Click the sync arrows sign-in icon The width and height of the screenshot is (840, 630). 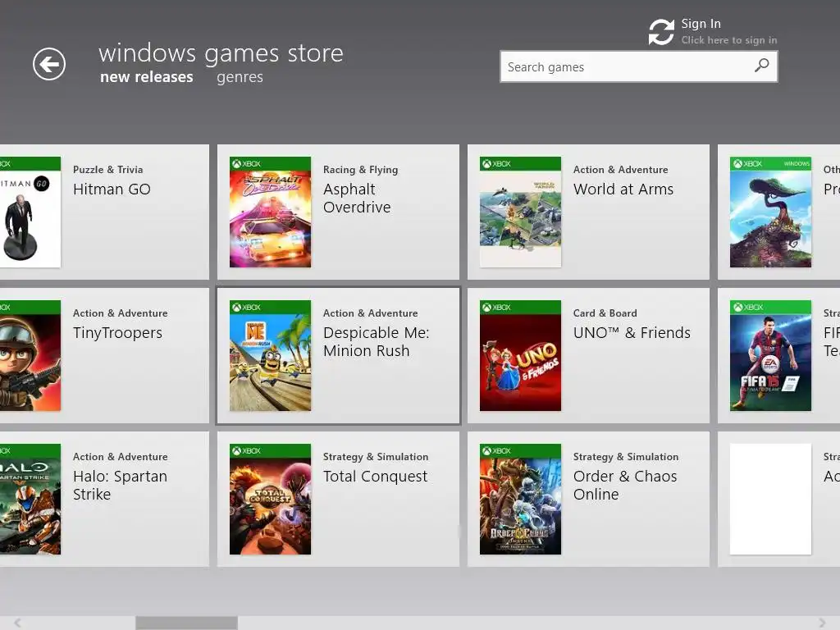(x=661, y=32)
